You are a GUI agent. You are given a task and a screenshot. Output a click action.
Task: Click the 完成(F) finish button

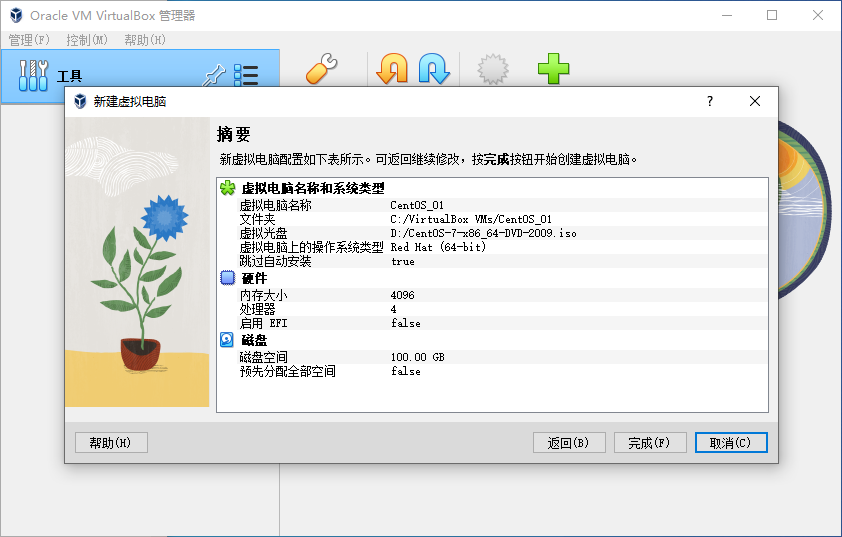[x=650, y=443]
